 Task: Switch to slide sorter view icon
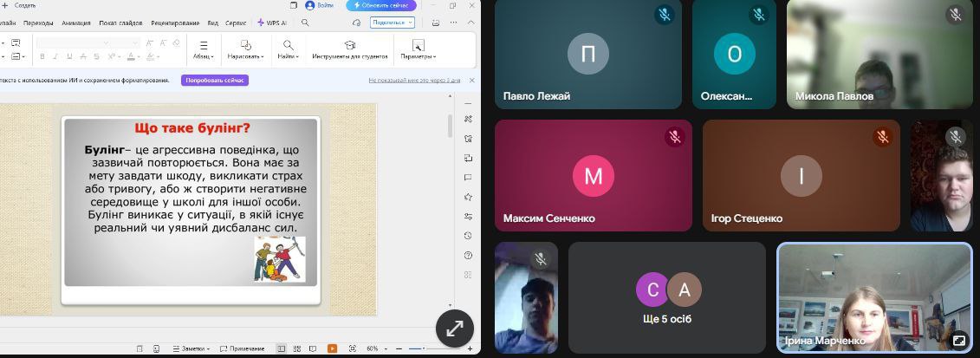click(297, 348)
